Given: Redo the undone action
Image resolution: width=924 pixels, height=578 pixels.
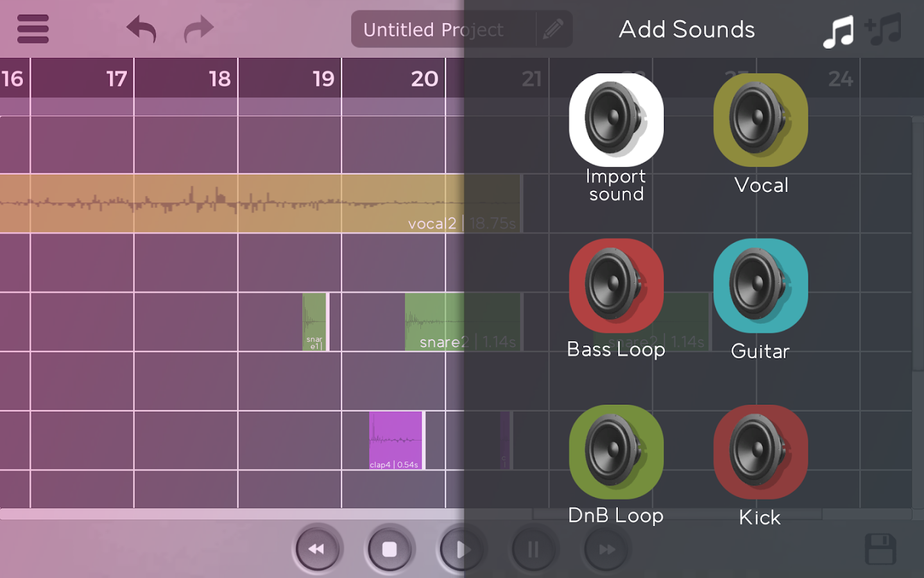Looking at the screenshot, I should 199,29.
